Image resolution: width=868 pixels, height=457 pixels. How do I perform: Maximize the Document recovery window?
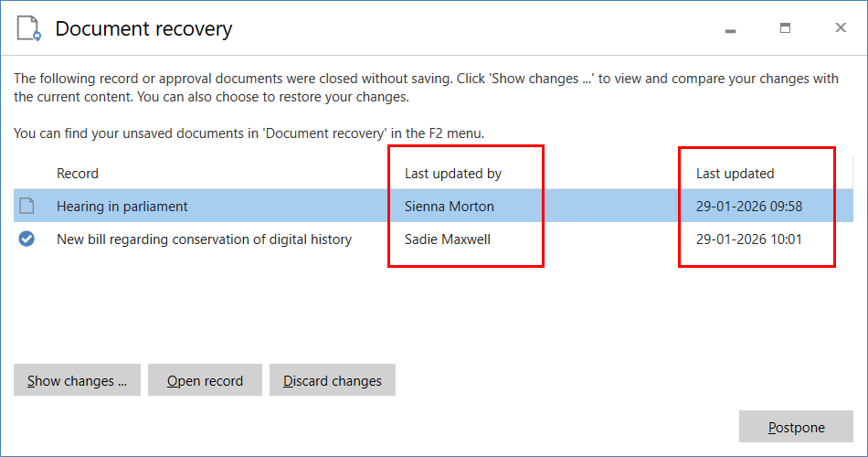click(x=785, y=28)
